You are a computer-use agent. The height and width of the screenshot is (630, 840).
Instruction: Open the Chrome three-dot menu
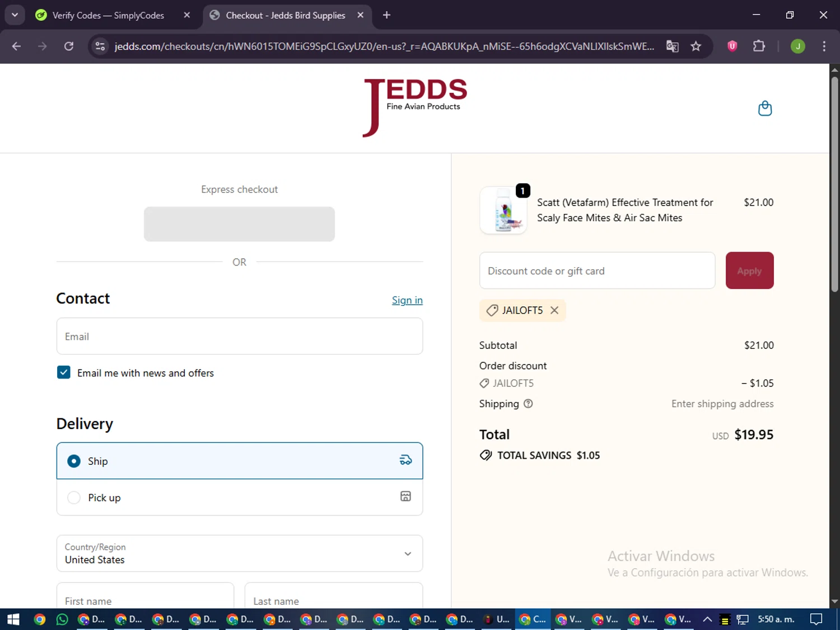[x=824, y=46]
